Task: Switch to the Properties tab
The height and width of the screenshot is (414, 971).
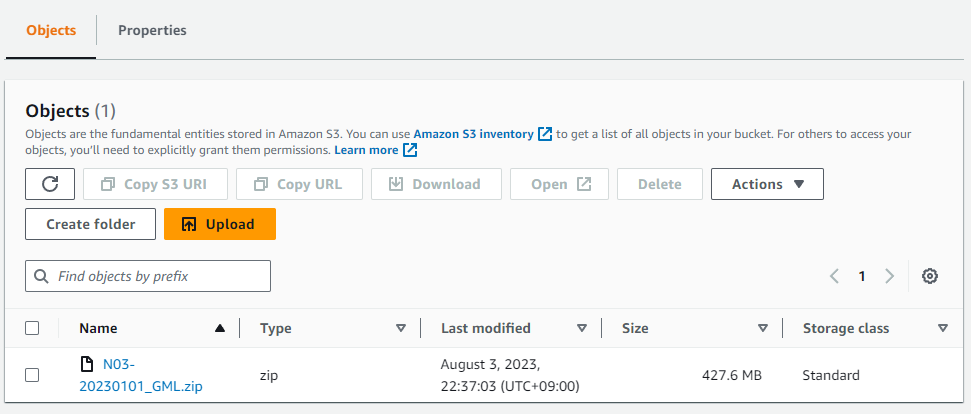Action: click(152, 30)
